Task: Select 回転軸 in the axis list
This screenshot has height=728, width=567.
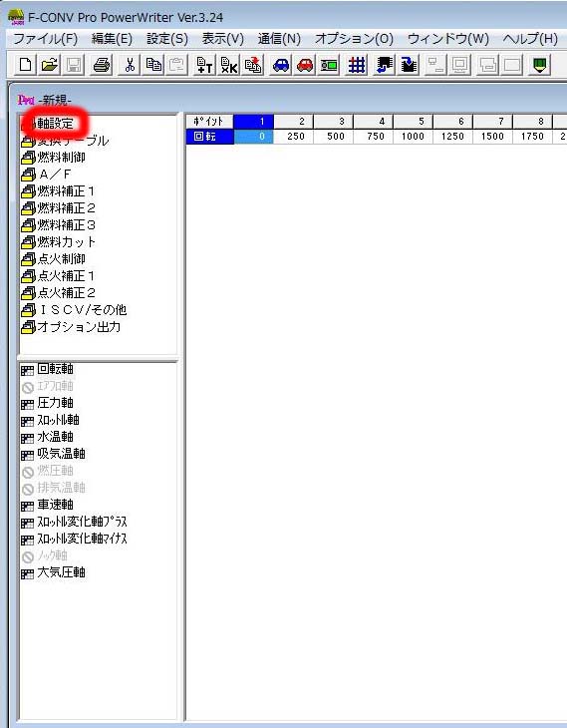Action: click(x=47, y=369)
